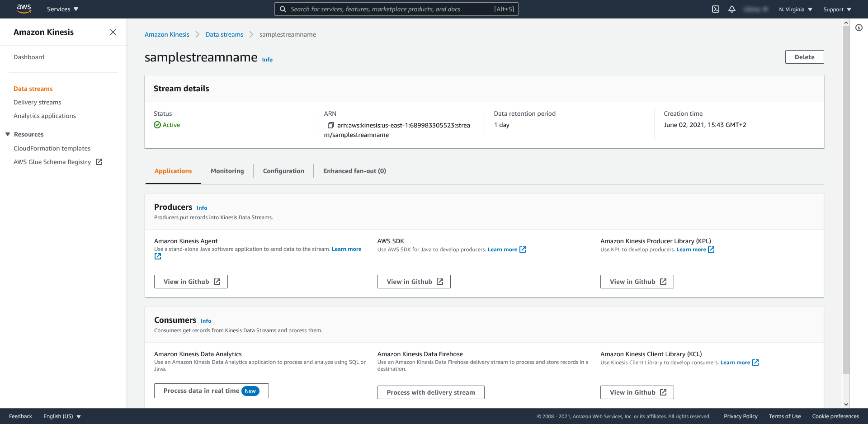Copy the stream ARN with copy icon

[x=330, y=125]
